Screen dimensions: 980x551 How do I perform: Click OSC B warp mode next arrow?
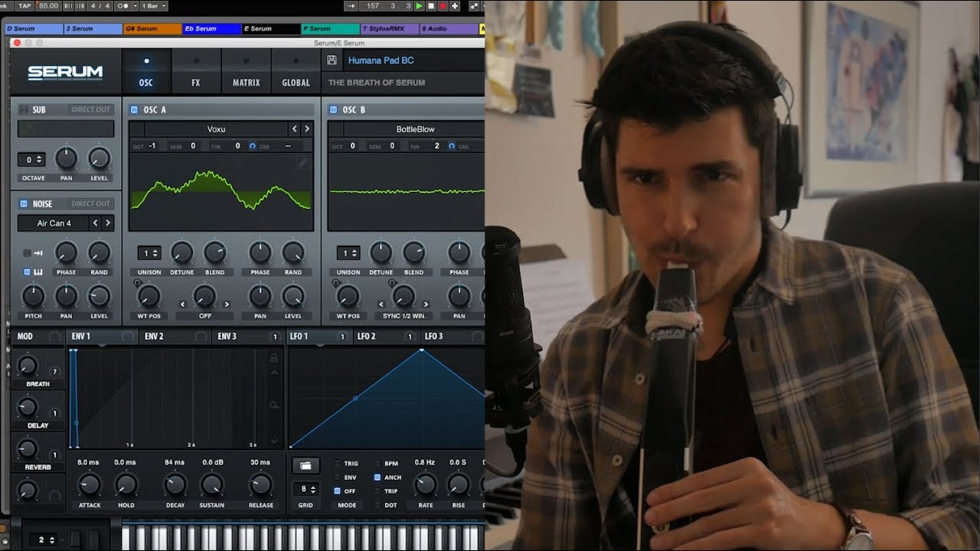pyautogui.click(x=426, y=305)
